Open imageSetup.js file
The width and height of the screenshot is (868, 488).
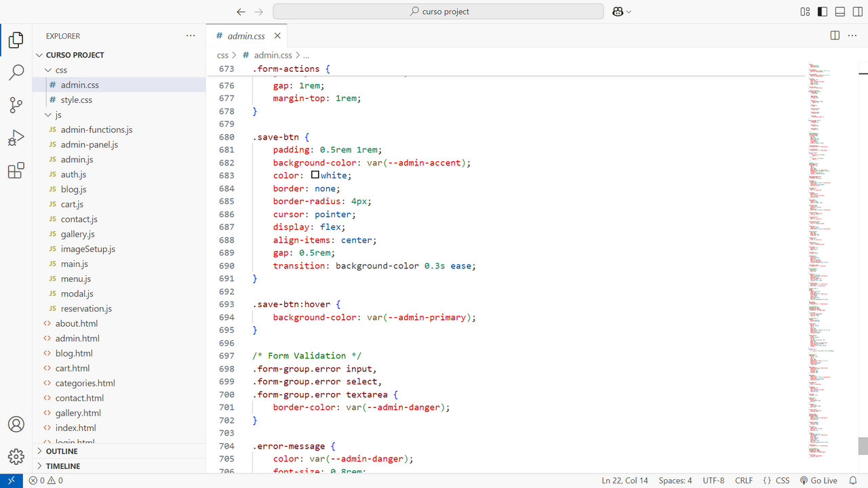point(119,249)
